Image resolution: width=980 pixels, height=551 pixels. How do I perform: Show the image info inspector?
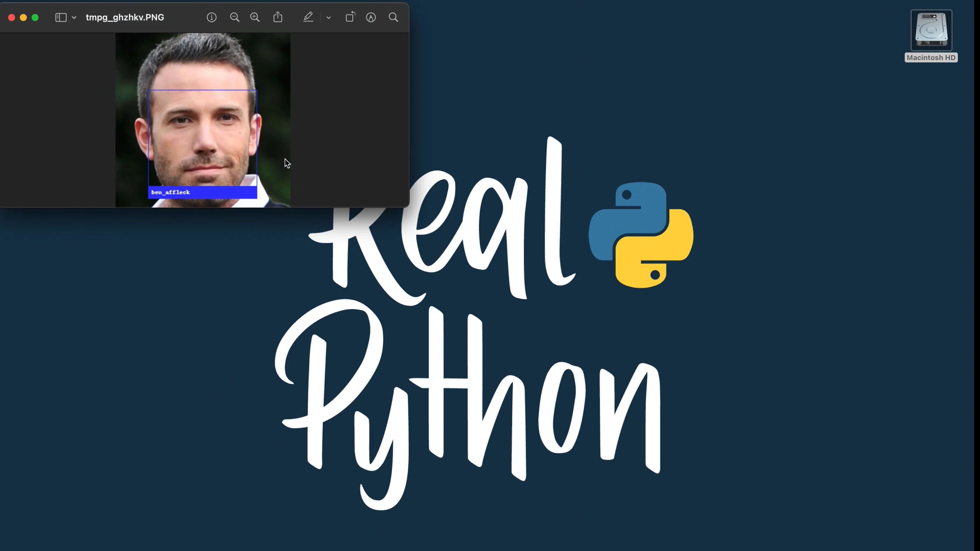211,17
